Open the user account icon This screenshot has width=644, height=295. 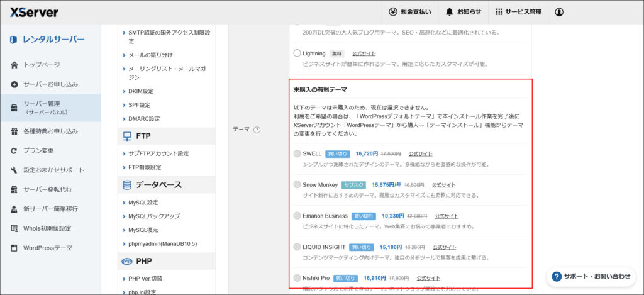point(558,12)
